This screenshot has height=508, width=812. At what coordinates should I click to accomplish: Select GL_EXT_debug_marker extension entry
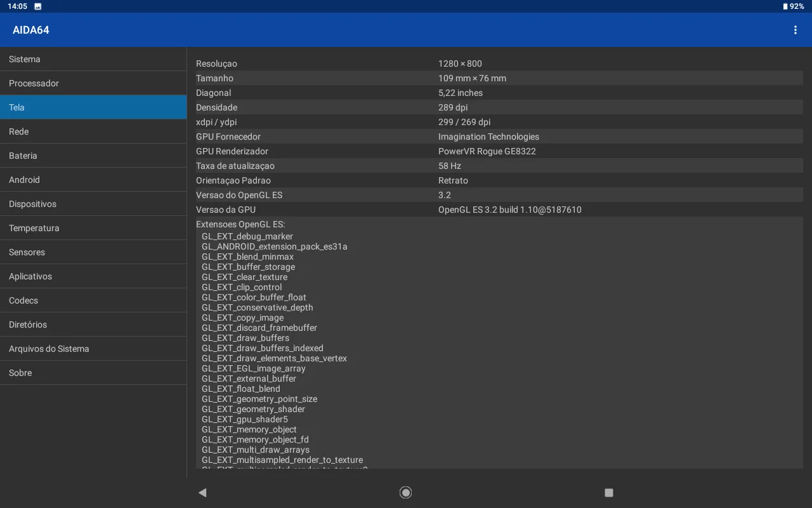point(247,236)
